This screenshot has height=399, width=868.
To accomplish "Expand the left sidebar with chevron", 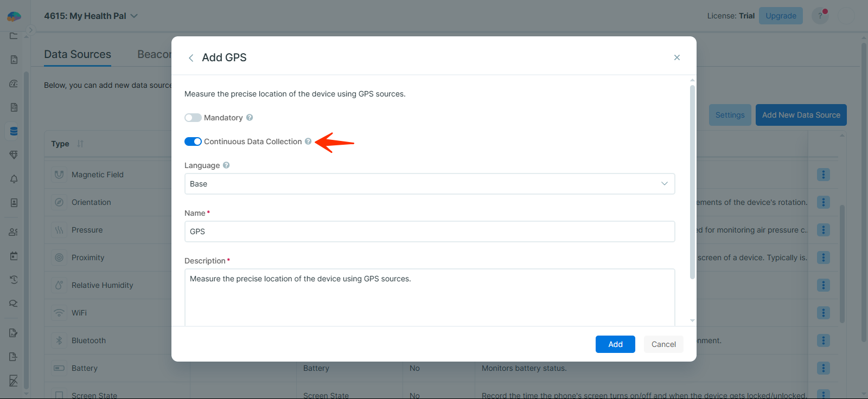I will [31, 30].
